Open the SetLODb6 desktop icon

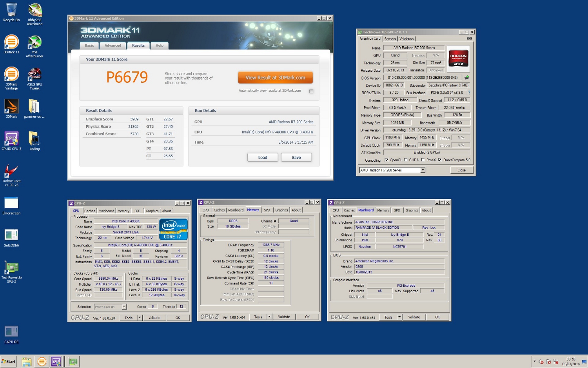point(11,237)
